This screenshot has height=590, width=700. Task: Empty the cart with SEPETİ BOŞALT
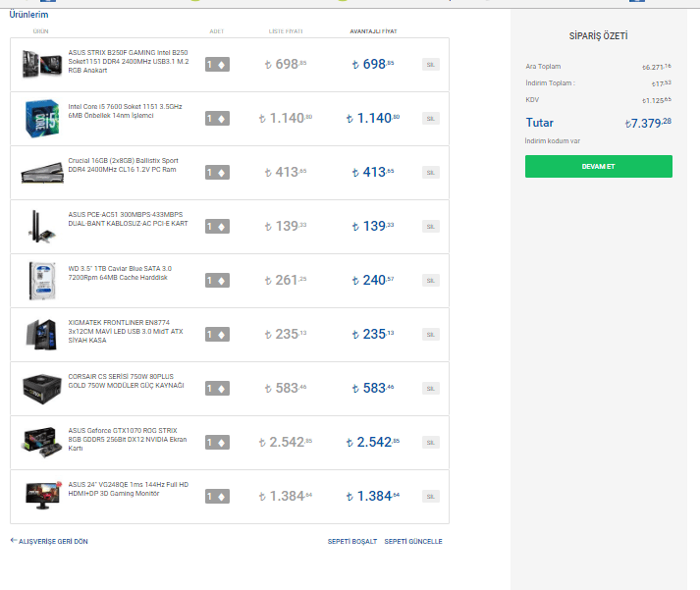(352, 541)
